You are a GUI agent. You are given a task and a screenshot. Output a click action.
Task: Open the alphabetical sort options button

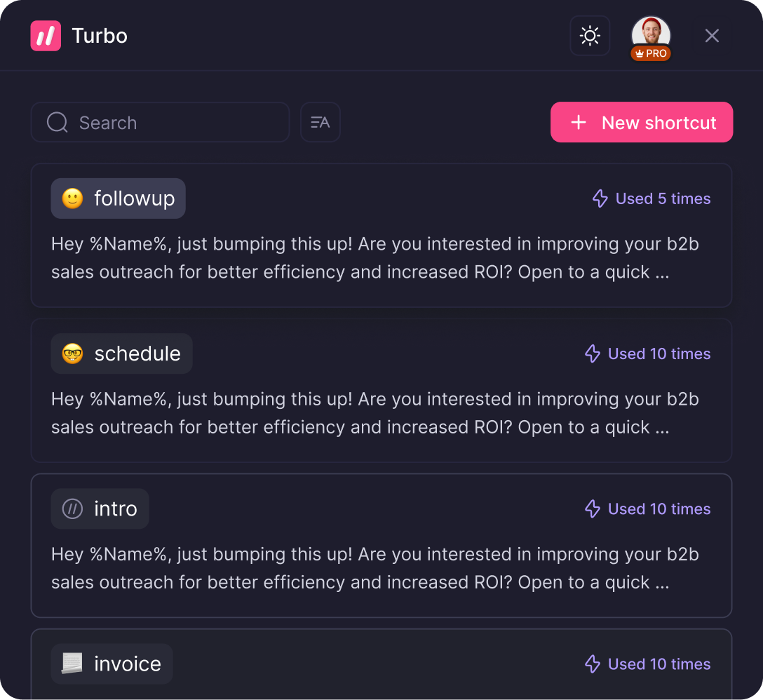pos(320,123)
